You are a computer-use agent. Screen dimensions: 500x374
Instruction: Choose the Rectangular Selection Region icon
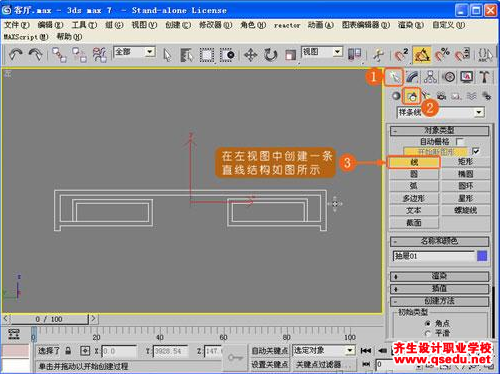(x=207, y=55)
